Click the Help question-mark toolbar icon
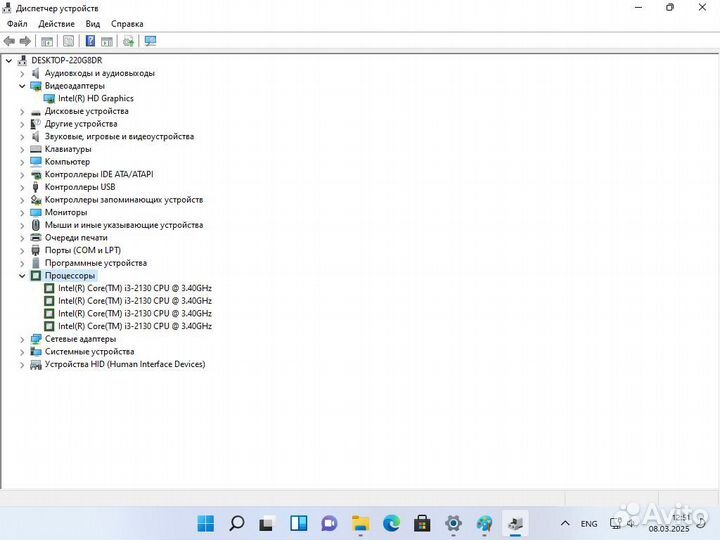The image size is (720, 540). [90, 41]
